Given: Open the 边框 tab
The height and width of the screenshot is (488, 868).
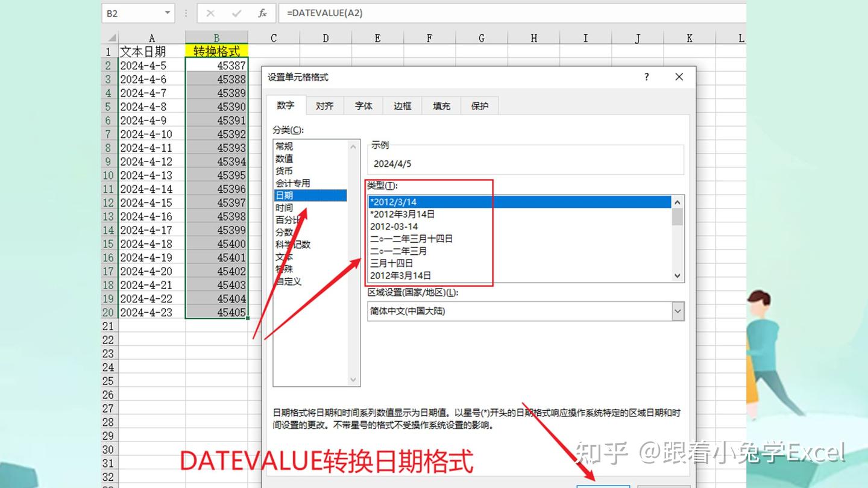Looking at the screenshot, I should (x=402, y=106).
